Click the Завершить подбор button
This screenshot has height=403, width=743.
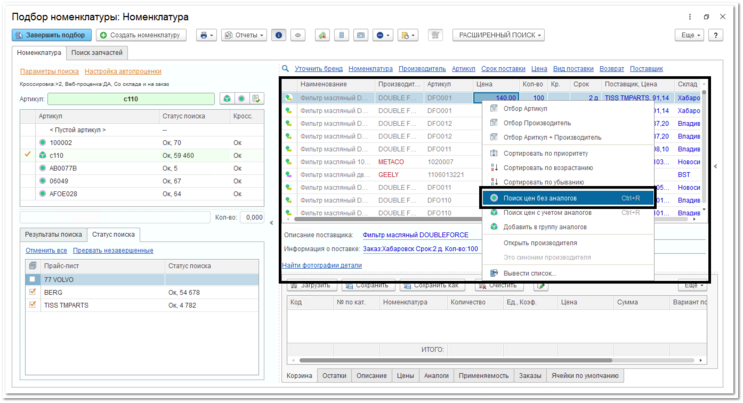click(50, 35)
